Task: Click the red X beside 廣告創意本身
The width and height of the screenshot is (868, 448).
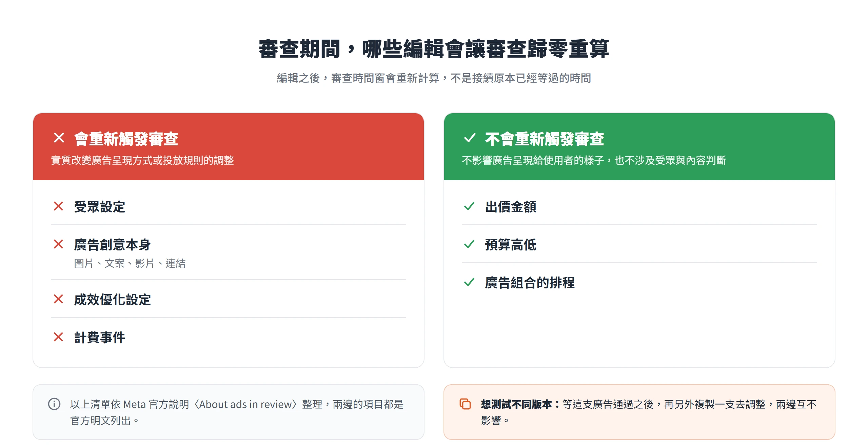Action: click(x=58, y=244)
